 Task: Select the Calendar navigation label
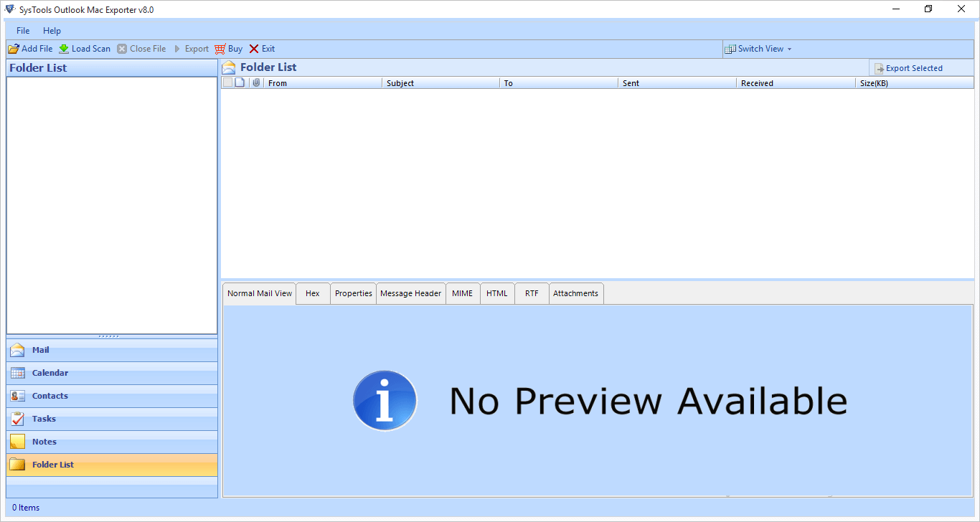(50, 373)
